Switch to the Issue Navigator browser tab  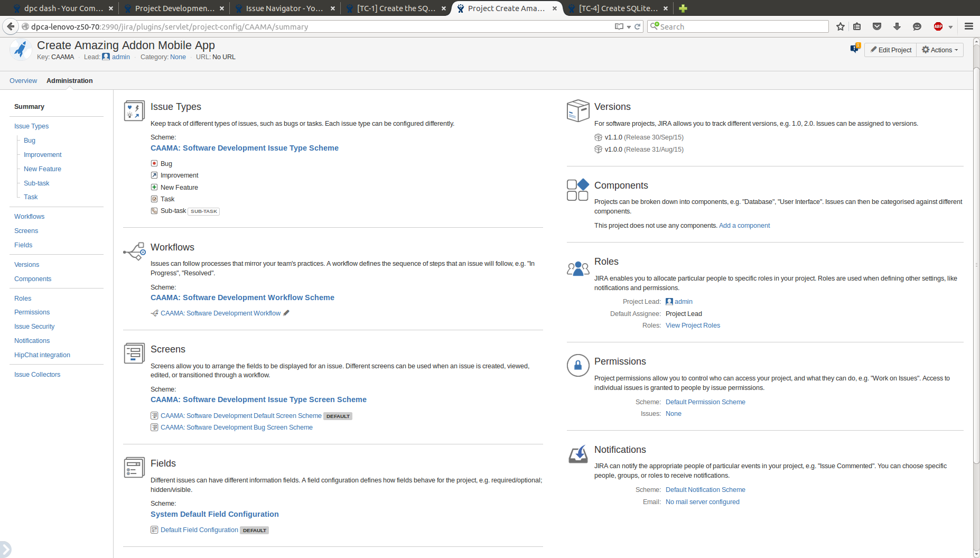point(284,8)
